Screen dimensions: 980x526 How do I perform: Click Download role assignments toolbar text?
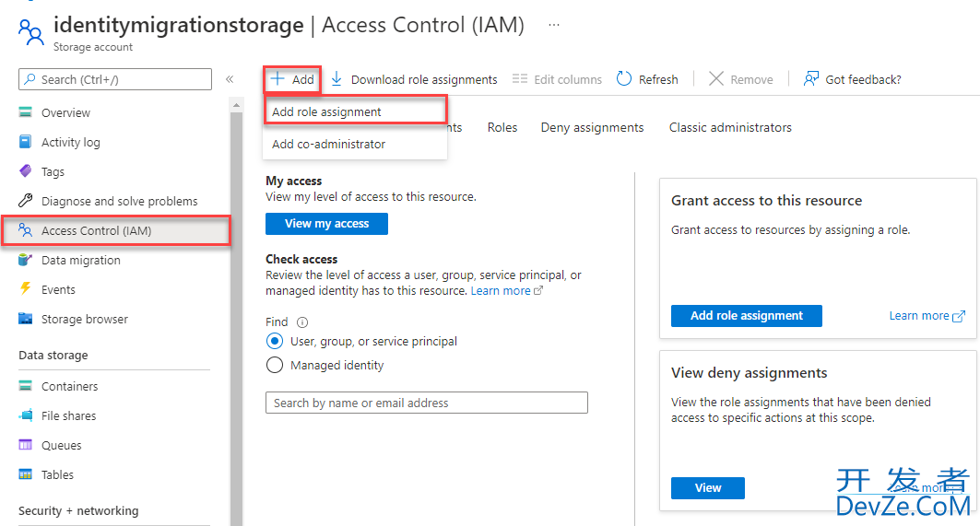424,79
